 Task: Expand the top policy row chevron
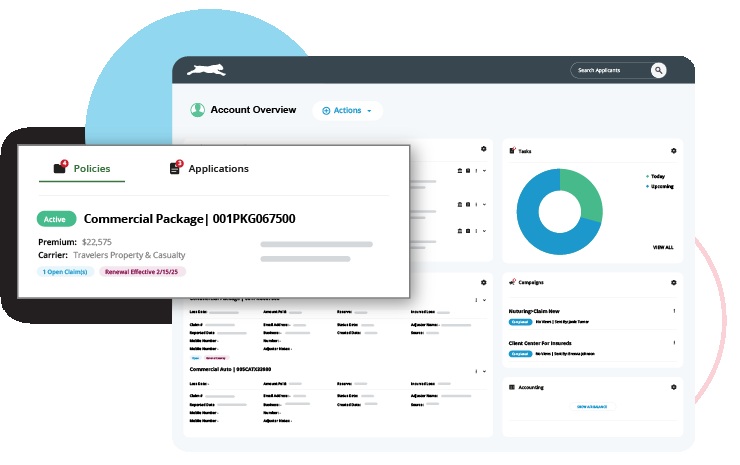pyautogui.click(x=484, y=171)
